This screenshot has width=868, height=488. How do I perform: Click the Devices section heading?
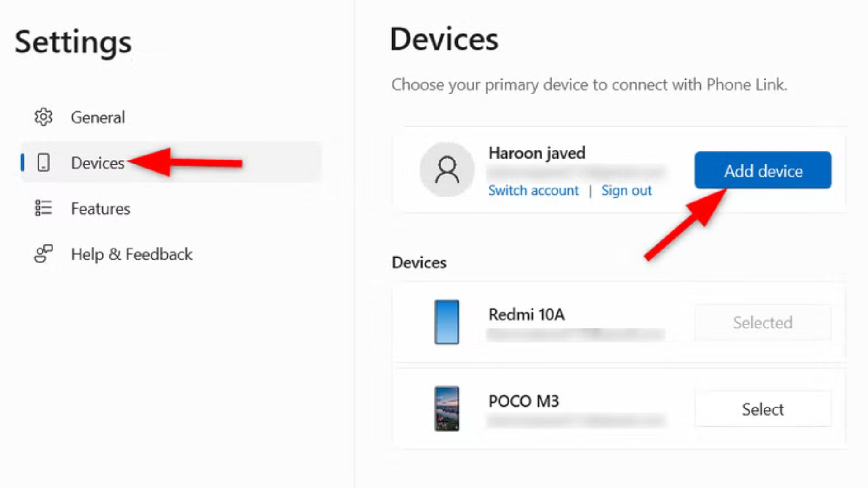(x=419, y=263)
